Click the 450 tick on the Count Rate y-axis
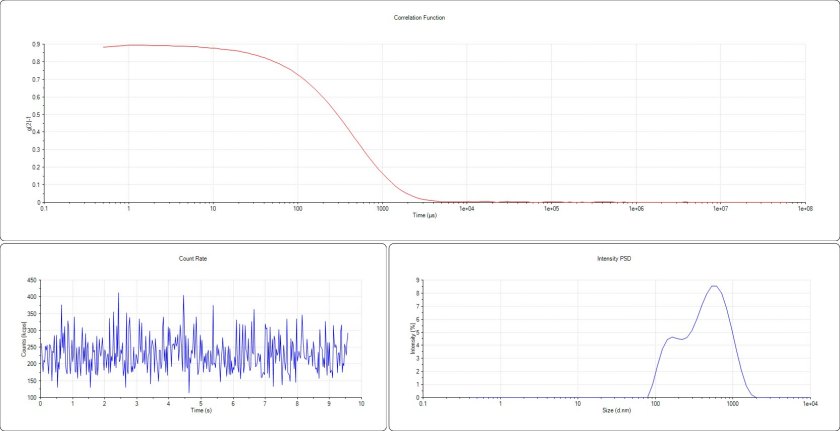Image resolution: width=840 pixels, height=431 pixels. point(32,280)
